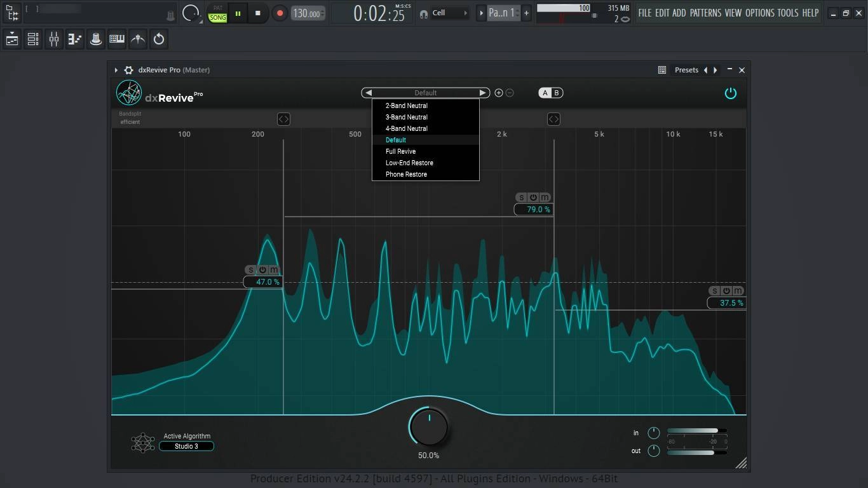The image size is (868, 488).
Task: Click the in gain knob
Action: [x=653, y=433]
